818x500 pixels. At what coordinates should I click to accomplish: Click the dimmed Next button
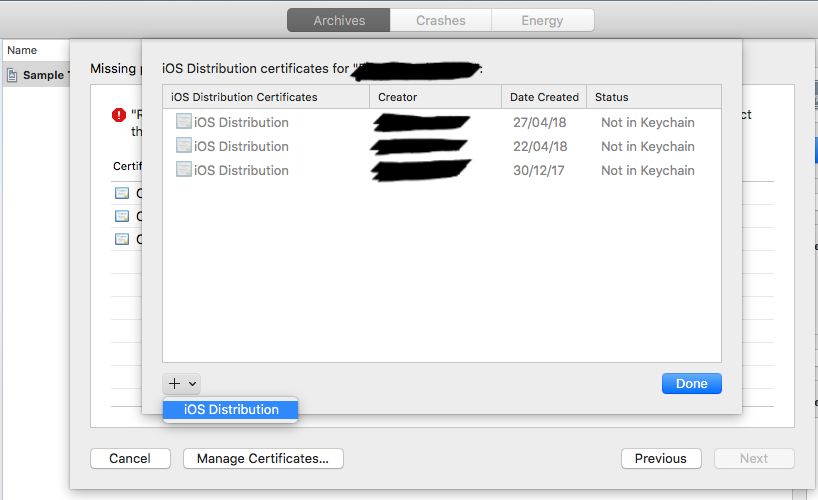tap(754, 458)
